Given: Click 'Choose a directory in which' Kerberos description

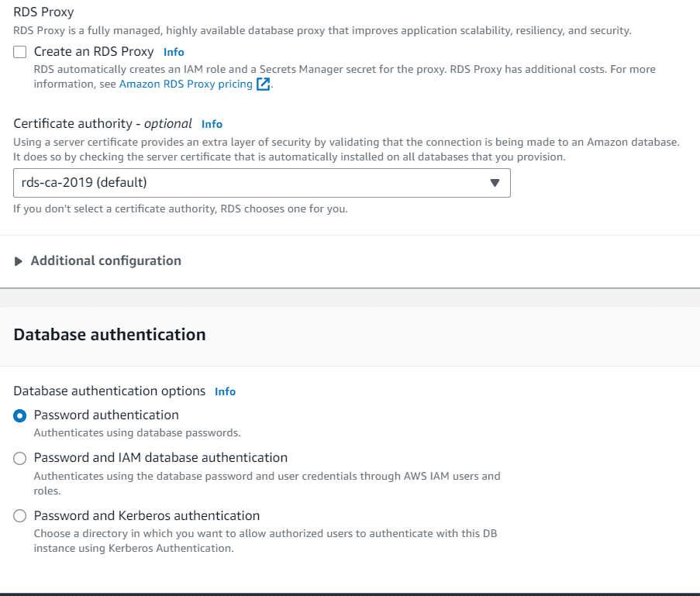Looking at the screenshot, I should [266, 541].
